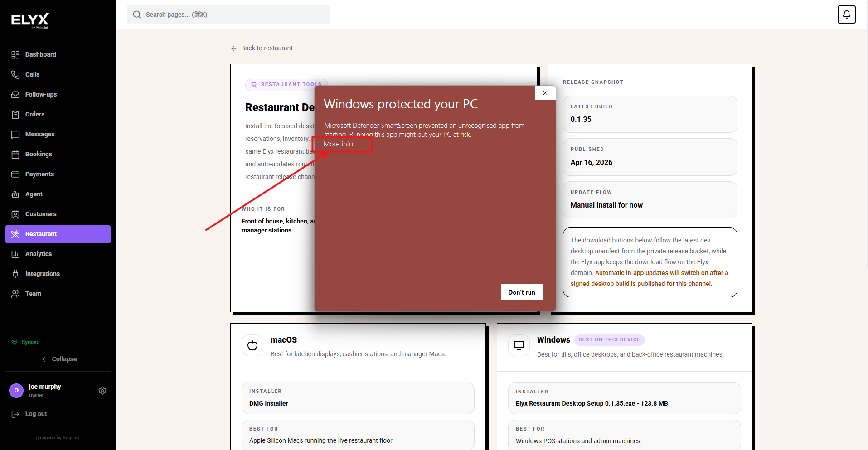
Task: Click the Search pages input field
Action: coord(228,15)
